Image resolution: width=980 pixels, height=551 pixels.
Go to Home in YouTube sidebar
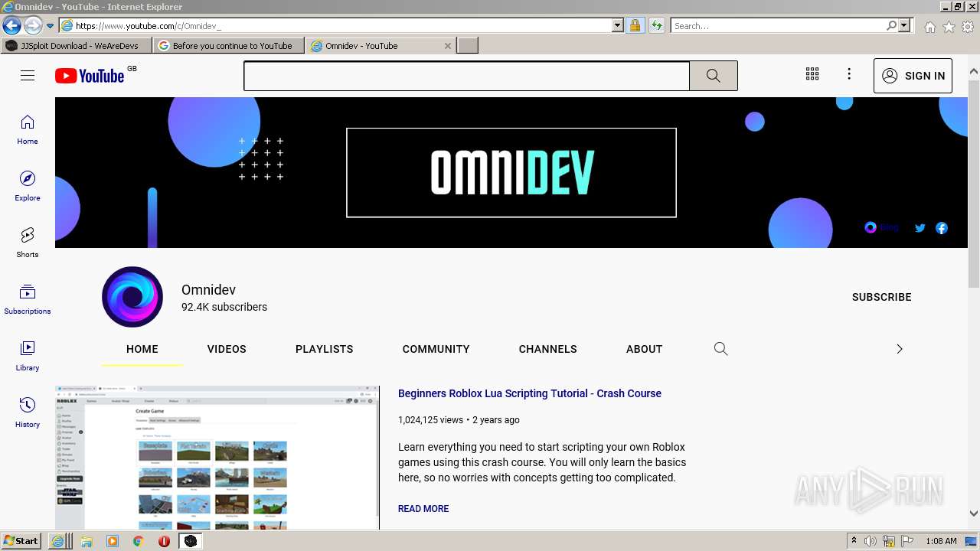pyautogui.click(x=28, y=129)
